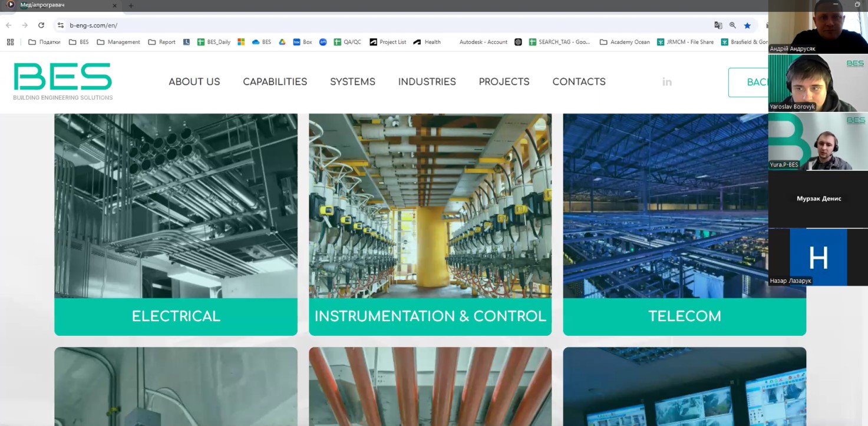Open the Google Drive bookmark icon
Image resolution: width=868 pixels, height=426 pixels.
point(282,42)
